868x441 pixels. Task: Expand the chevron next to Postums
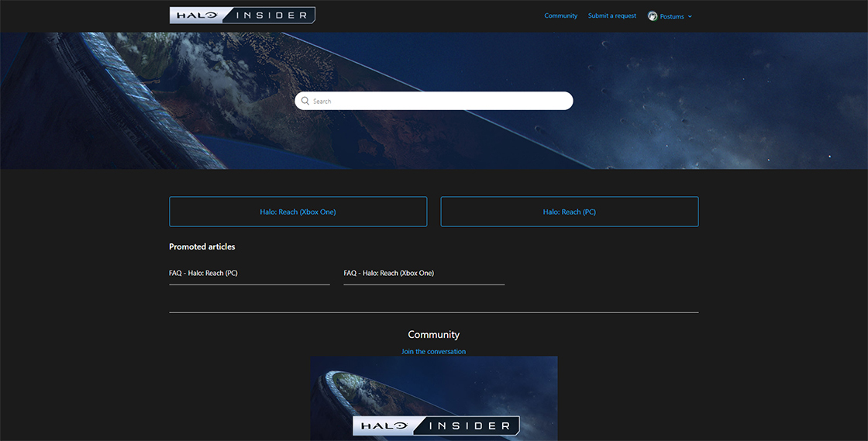tap(690, 16)
